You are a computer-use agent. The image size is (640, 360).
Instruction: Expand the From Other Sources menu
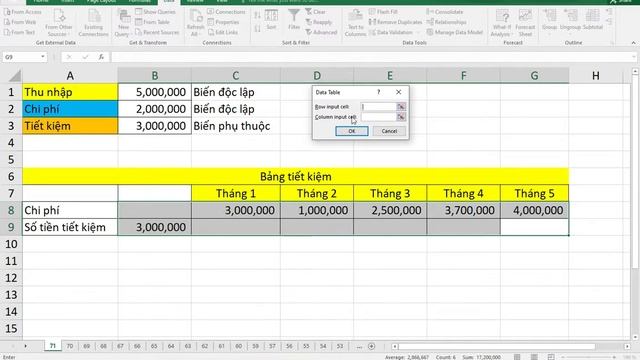(x=59, y=23)
